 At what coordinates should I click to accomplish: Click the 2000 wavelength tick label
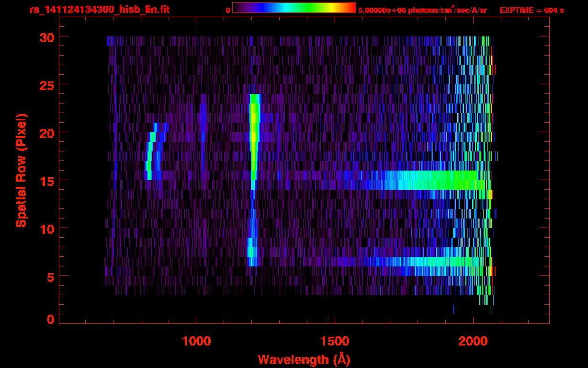click(473, 341)
